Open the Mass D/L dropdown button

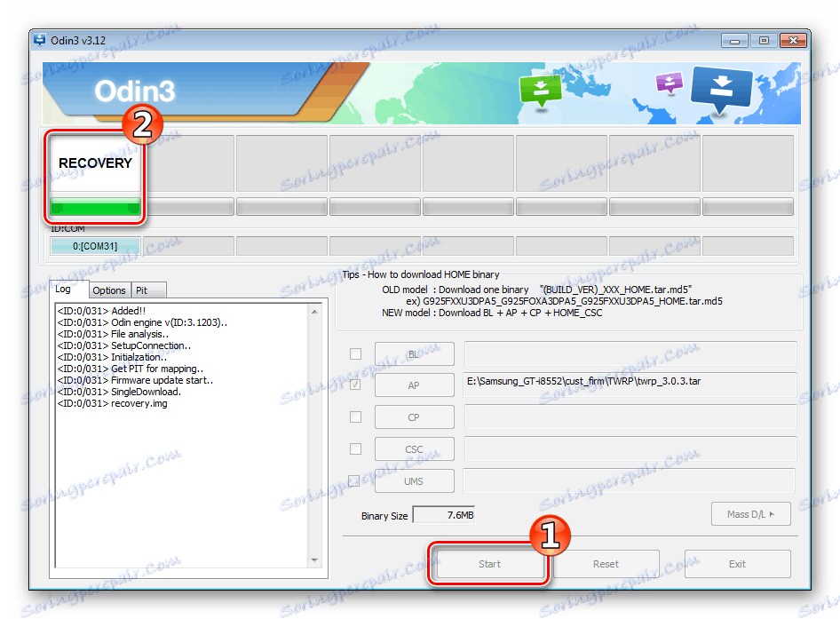[750, 514]
